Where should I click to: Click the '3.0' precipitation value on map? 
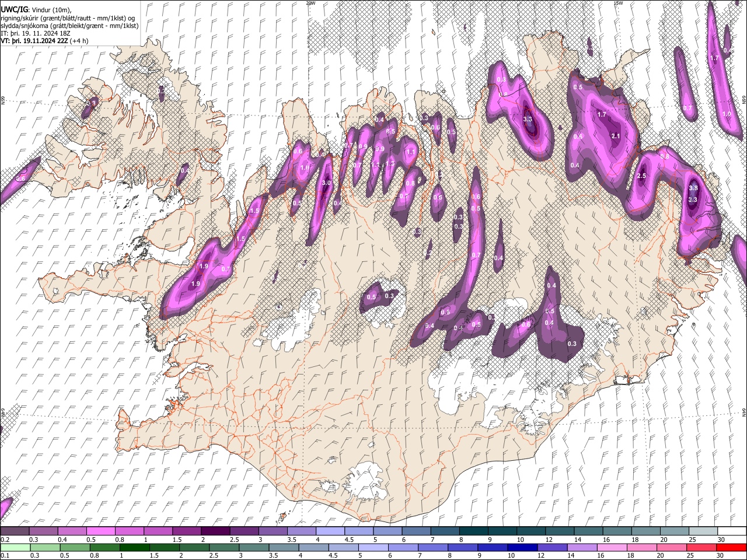pyautogui.click(x=326, y=183)
